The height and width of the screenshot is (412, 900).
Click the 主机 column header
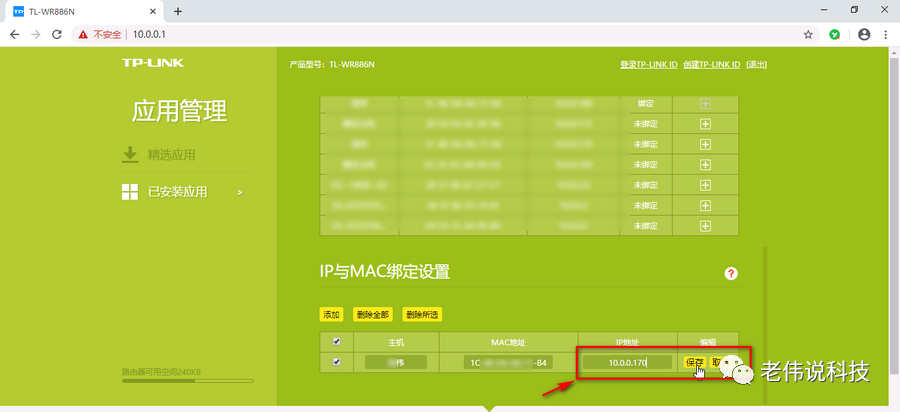(x=396, y=342)
